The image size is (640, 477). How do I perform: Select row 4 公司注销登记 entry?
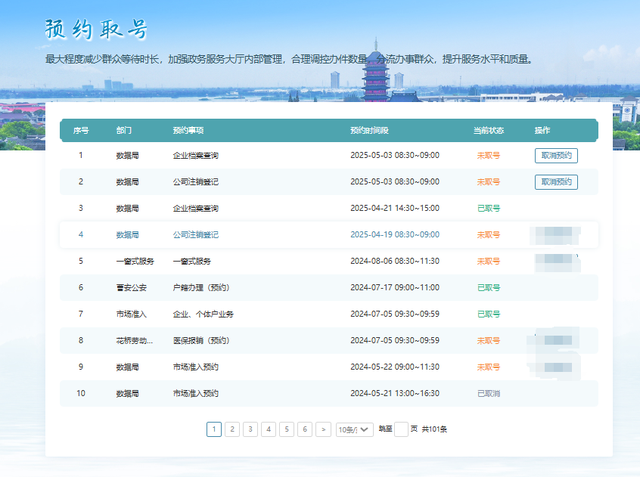(x=195, y=235)
